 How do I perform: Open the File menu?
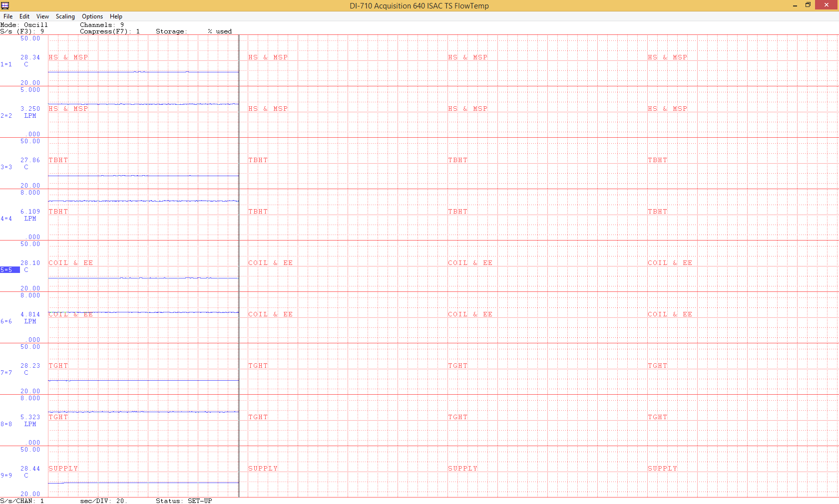click(x=8, y=16)
